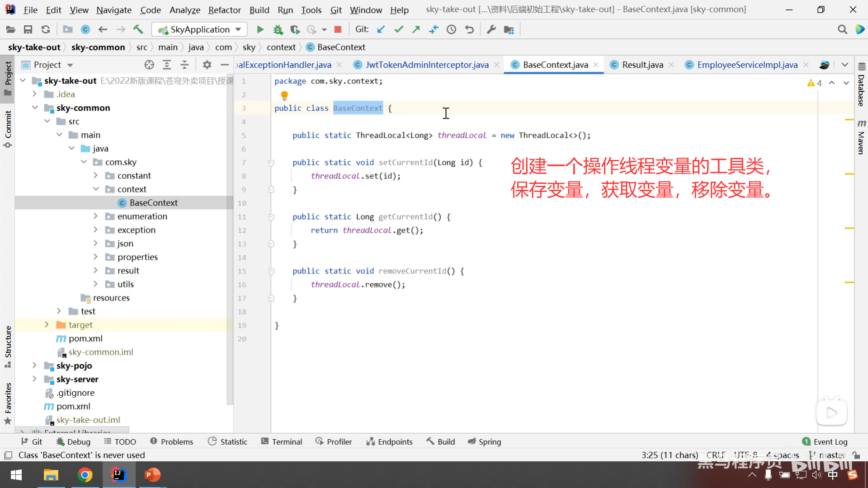Open the Refactor menu

tap(224, 9)
